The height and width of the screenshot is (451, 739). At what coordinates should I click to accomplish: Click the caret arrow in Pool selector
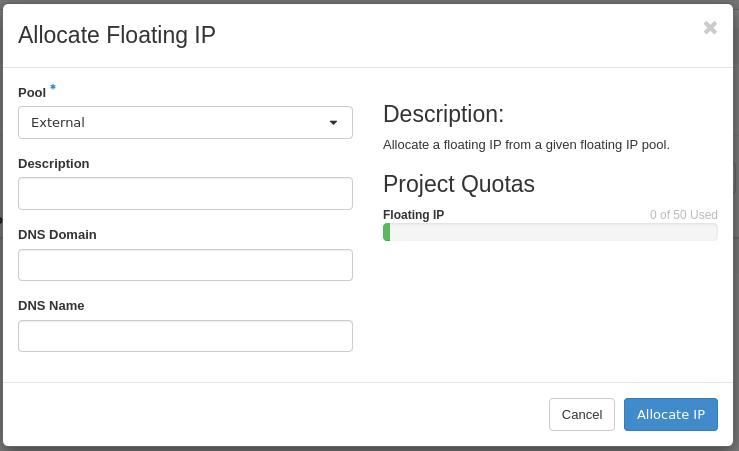coord(333,123)
